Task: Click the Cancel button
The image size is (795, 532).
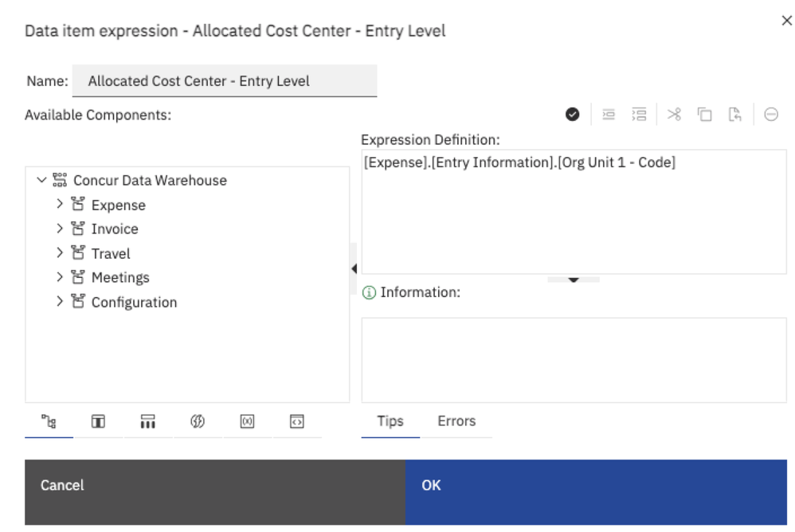Action: pyautogui.click(x=215, y=492)
